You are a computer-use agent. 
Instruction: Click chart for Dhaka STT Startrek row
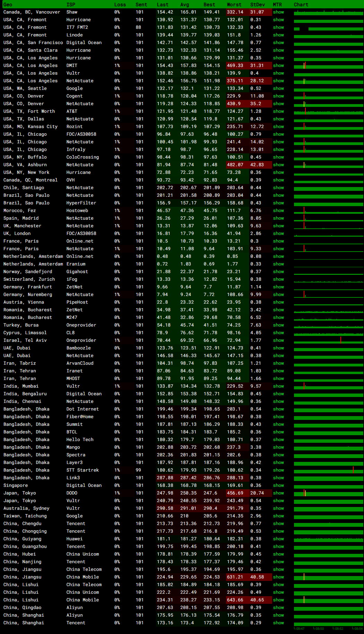pyautogui.click(x=328, y=470)
